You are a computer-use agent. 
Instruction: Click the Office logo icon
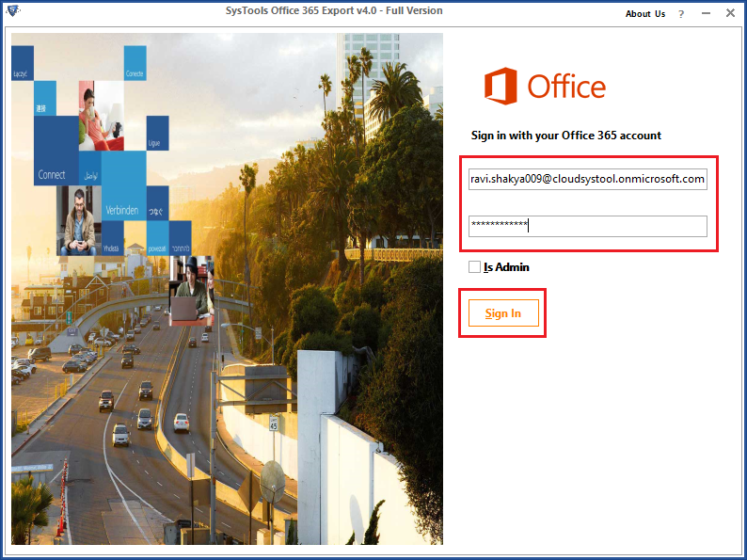[x=501, y=86]
